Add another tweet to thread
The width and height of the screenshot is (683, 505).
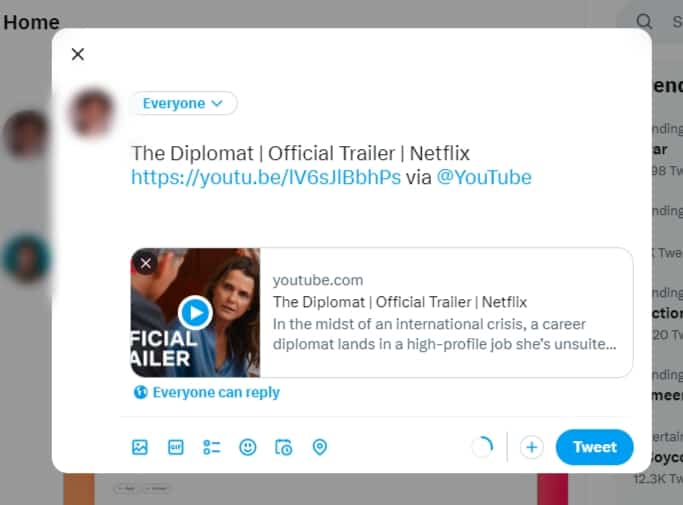[531, 447]
